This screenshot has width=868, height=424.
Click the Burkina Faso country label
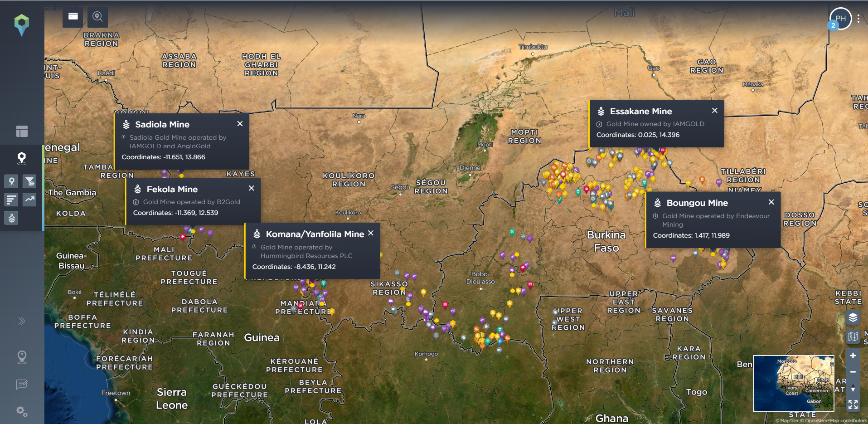click(606, 241)
